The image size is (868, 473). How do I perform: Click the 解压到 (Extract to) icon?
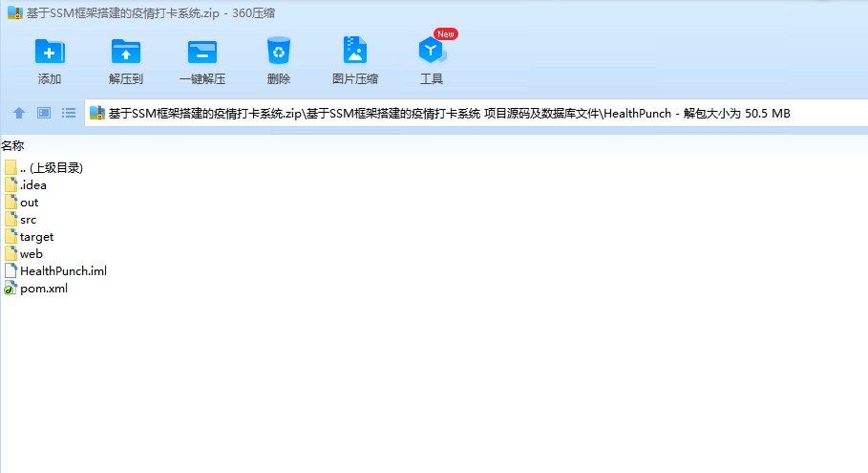pyautogui.click(x=126, y=52)
